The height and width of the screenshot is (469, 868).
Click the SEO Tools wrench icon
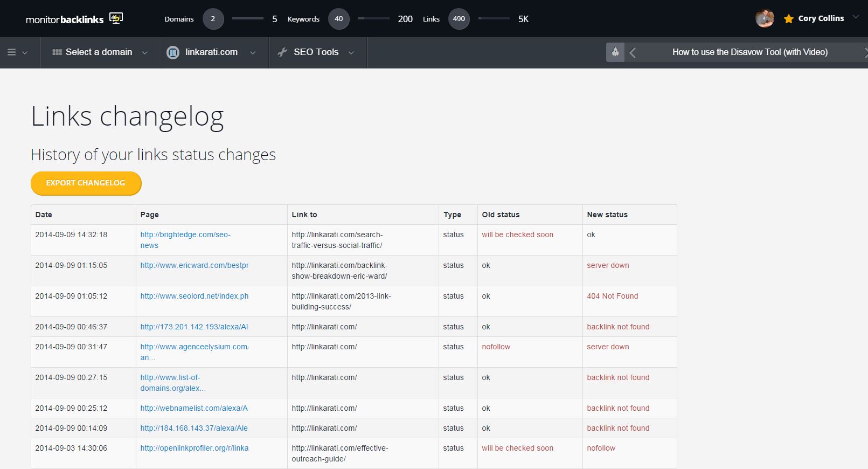tap(282, 52)
